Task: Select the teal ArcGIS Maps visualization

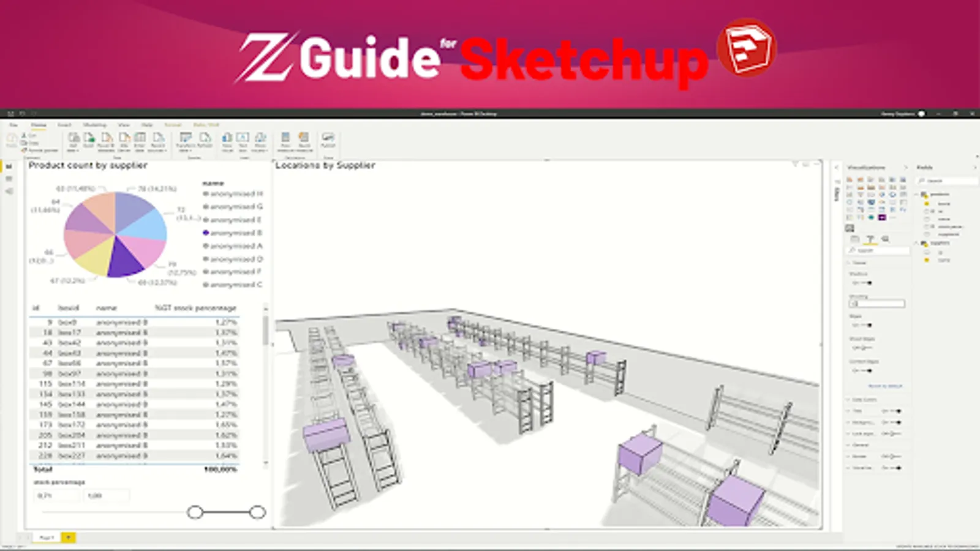Action: click(871, 217)
